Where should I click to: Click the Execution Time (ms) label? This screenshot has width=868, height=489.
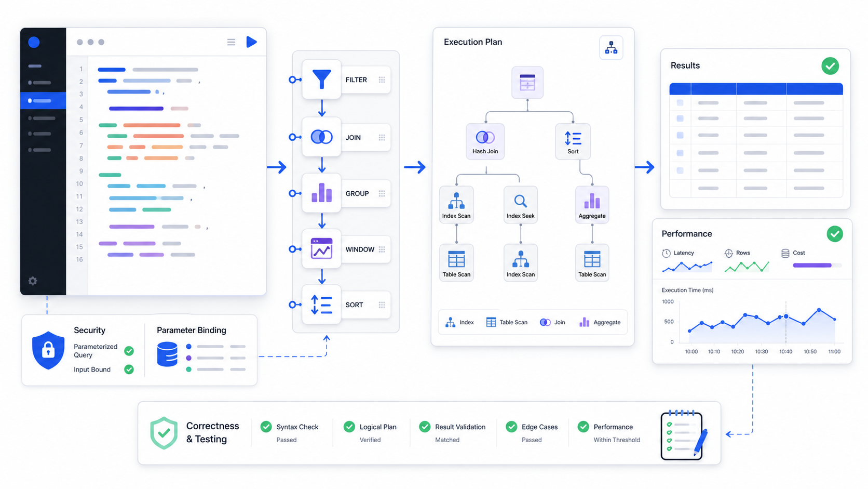[x=687, y=290]
